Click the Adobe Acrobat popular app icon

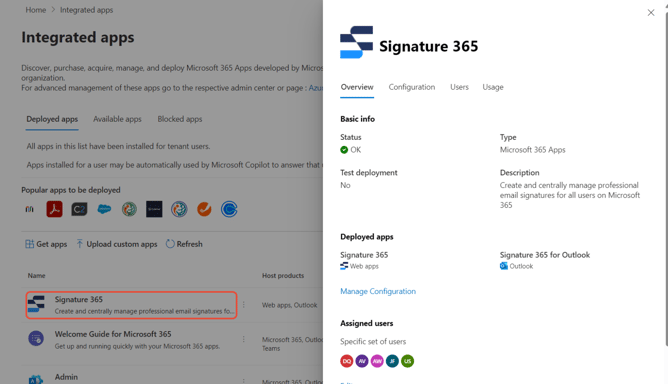pos(54,209)
